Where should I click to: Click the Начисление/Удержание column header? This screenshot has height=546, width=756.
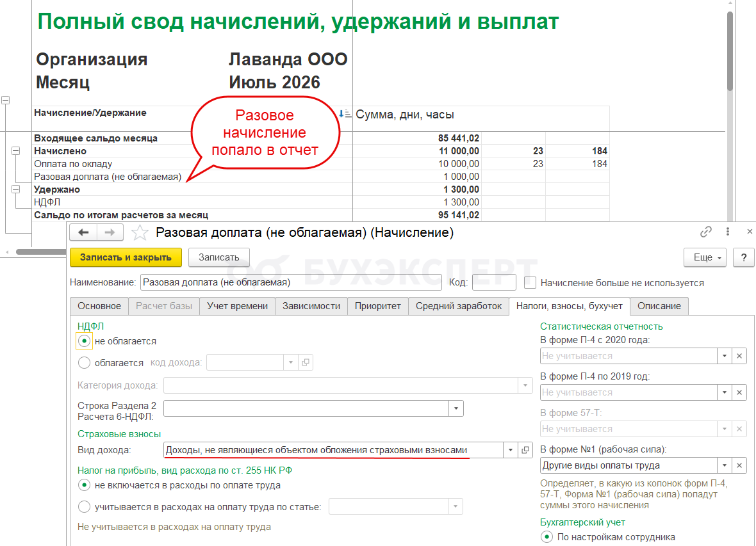(90, 113)
